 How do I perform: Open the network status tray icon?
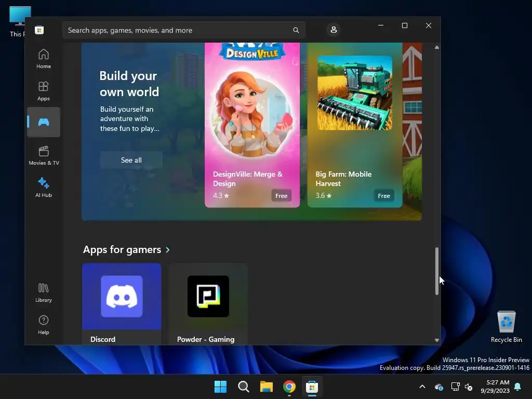point(455,387)
